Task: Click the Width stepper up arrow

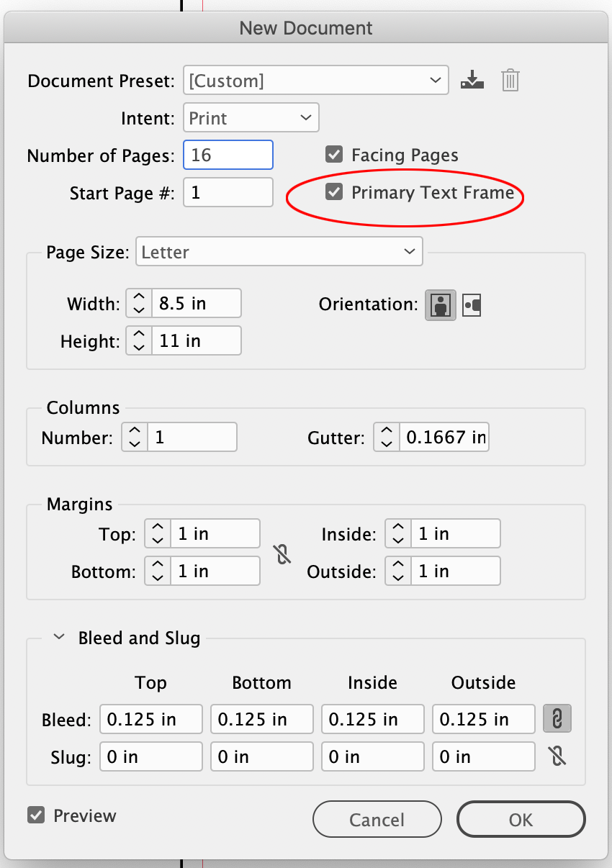Action: 138,298
